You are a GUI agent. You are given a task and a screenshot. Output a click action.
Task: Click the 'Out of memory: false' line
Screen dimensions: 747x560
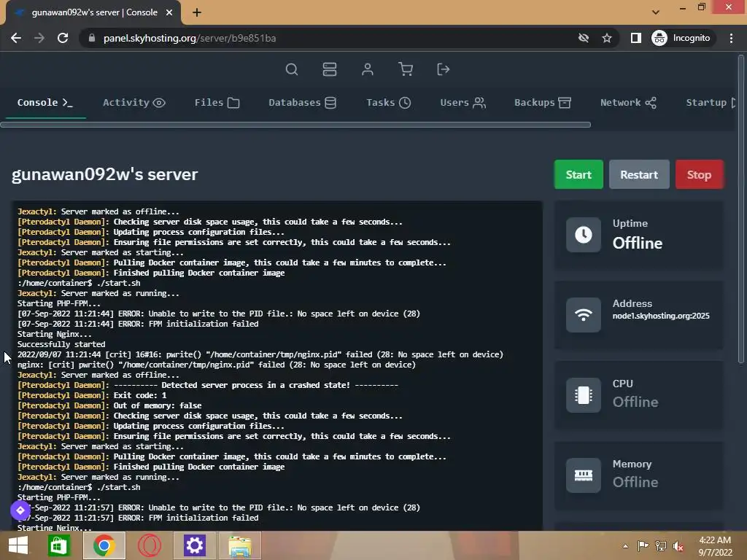click(109, 405)
